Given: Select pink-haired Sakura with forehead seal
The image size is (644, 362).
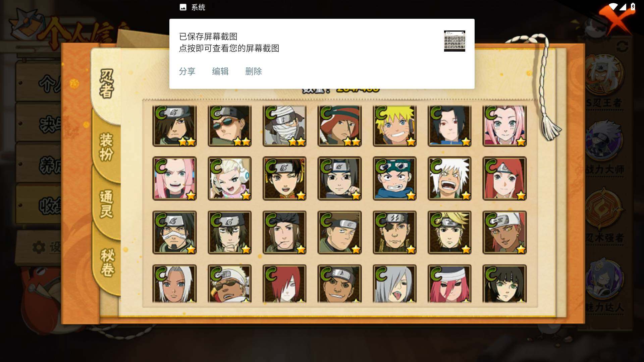Looking at the screenshot, I should (504, 126).
